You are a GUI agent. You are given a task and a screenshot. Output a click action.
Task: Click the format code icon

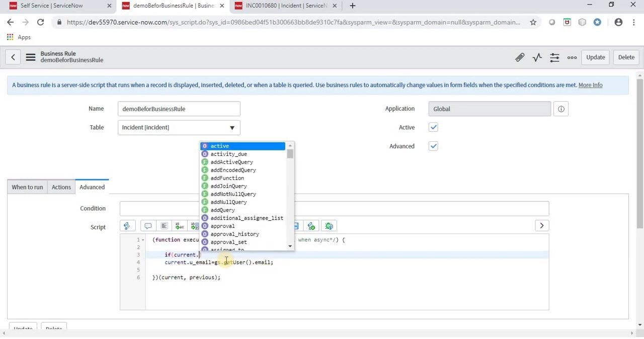[164, 226]
